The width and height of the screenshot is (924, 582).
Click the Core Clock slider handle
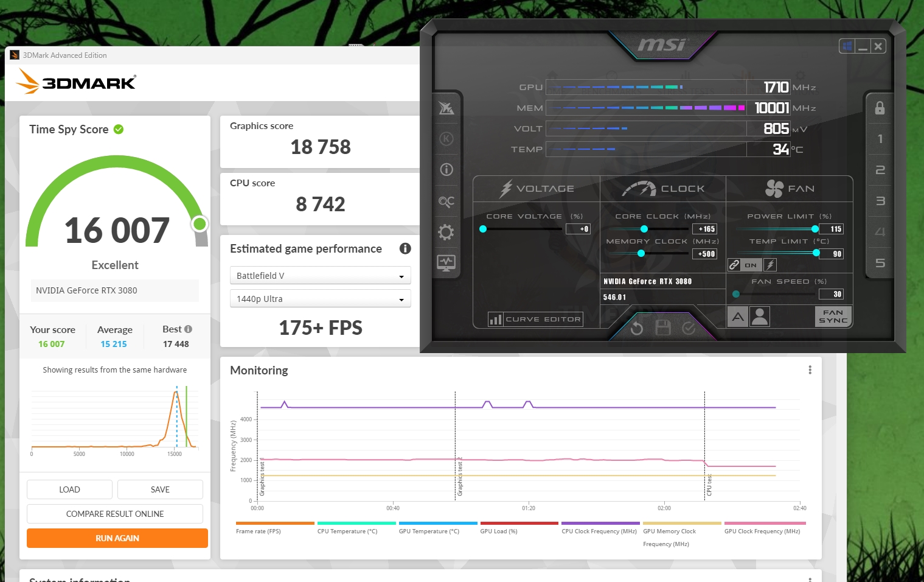coord(644,229)
